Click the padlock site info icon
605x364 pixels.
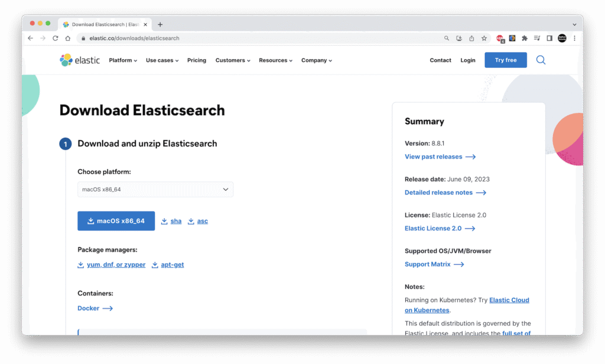(83, 38)
